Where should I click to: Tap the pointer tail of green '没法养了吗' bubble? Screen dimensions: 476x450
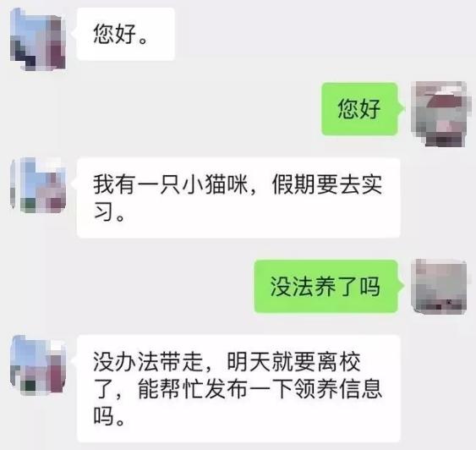click(401, 286)
